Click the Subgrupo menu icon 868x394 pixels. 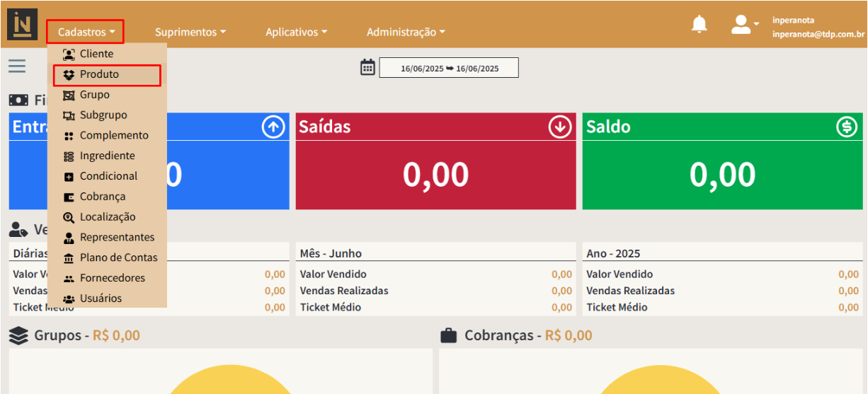69,115
